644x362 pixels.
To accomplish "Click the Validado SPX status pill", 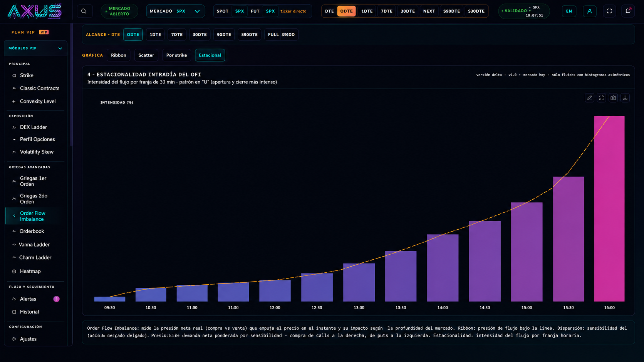I will coord(524,11).
